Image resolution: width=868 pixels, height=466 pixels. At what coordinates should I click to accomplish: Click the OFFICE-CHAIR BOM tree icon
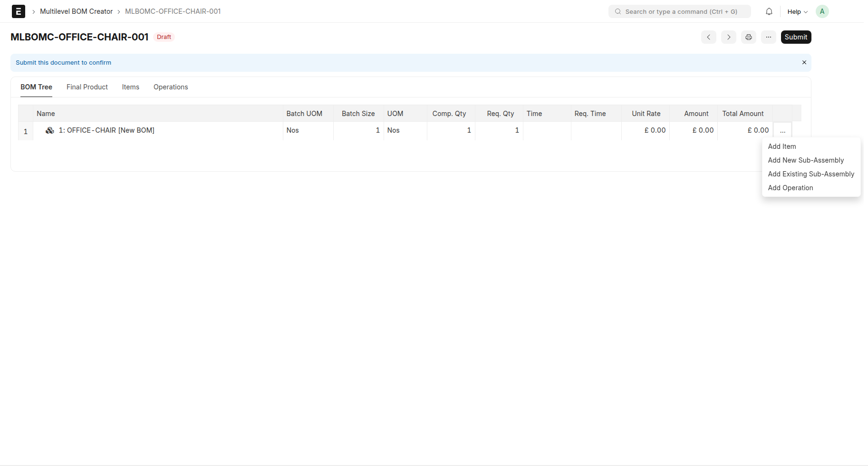point(49,130)
